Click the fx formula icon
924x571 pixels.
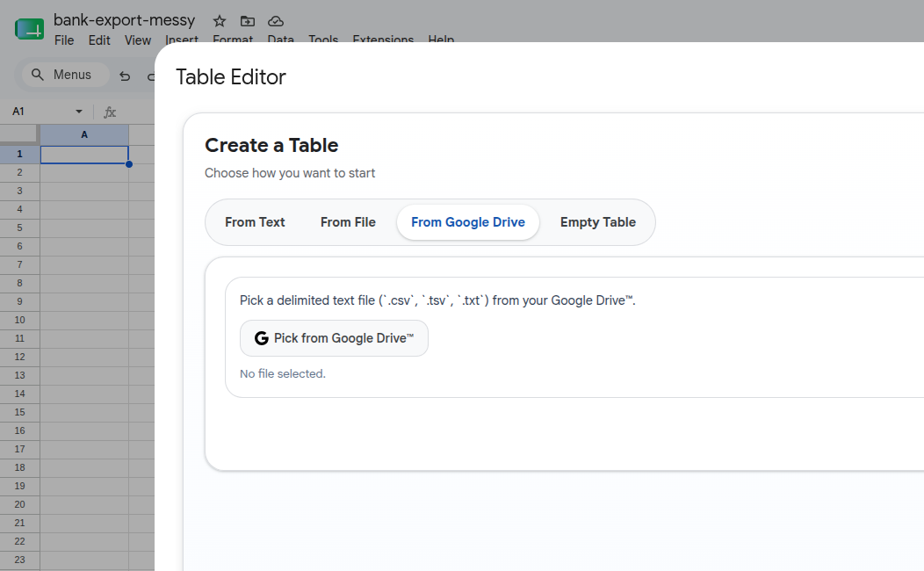[110, 112]
